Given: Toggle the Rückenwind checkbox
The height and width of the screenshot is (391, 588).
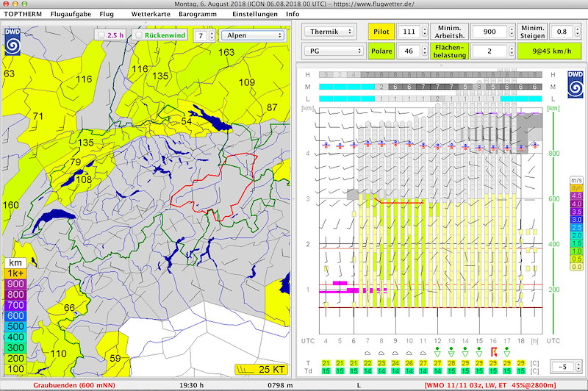Looking at the screenshot, I should (139, 35).
